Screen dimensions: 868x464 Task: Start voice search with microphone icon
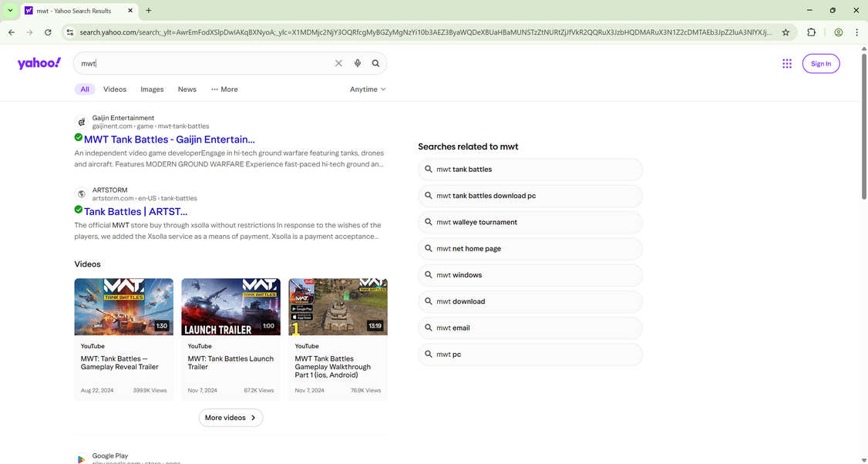pyautogui.click(x=358, y=63)
